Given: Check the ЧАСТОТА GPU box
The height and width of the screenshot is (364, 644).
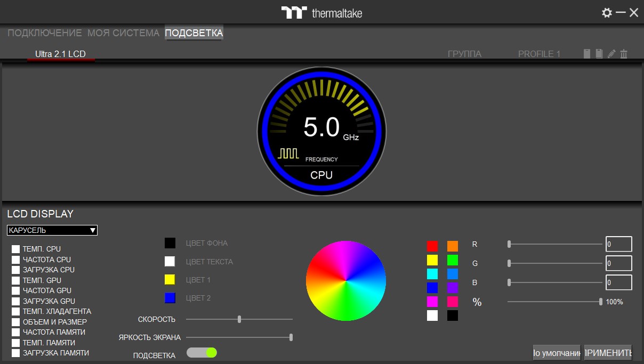Looking at the screenshot, I should point(16,291).
